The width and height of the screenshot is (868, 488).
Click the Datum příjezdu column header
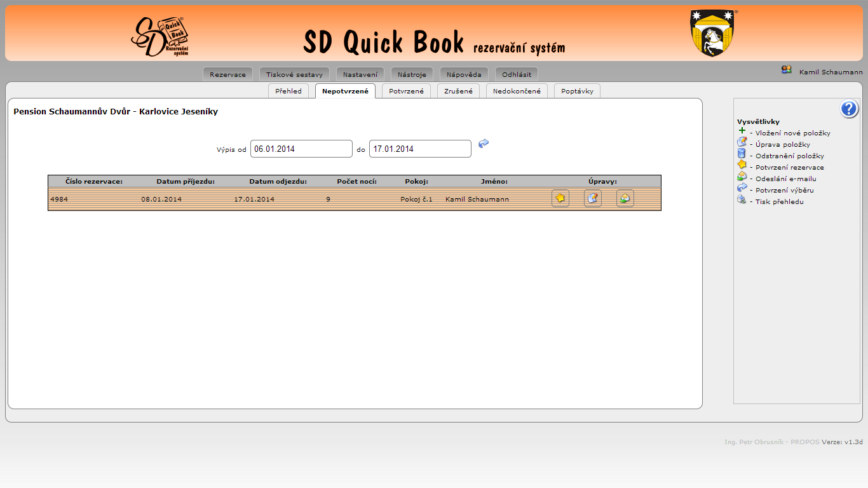coord(186,181)
